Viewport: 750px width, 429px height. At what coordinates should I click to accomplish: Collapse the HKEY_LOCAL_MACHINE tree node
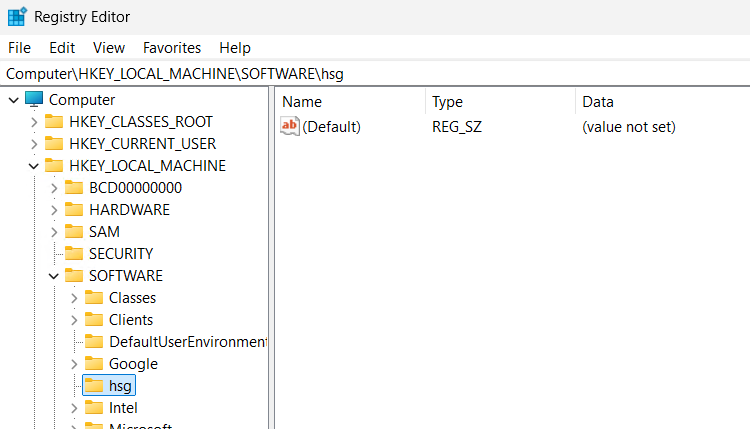click(x=34, y=166)
